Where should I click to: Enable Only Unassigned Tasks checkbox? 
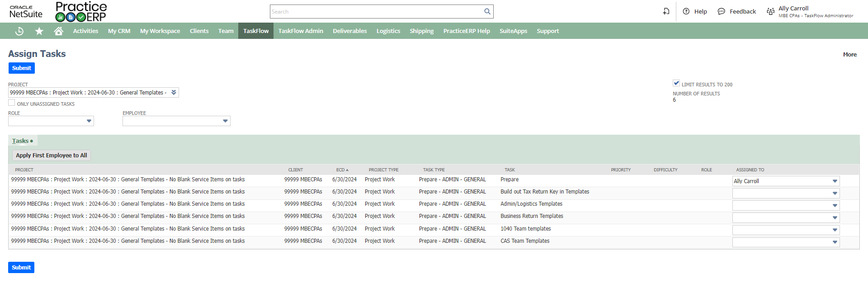coord(12,103)
